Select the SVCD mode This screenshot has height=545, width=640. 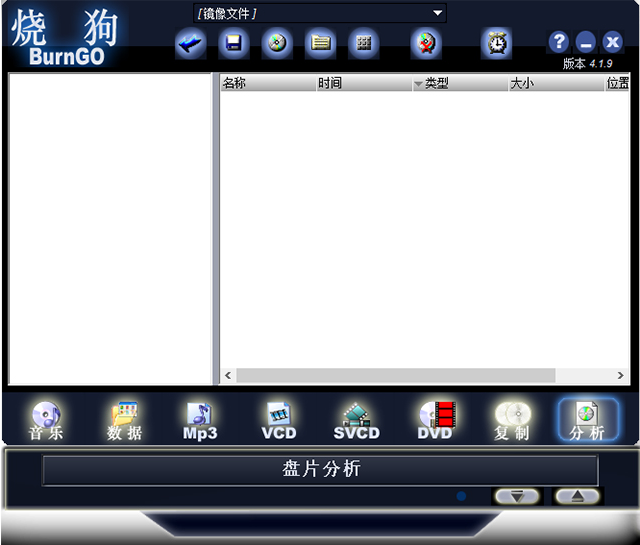[356, 421]
